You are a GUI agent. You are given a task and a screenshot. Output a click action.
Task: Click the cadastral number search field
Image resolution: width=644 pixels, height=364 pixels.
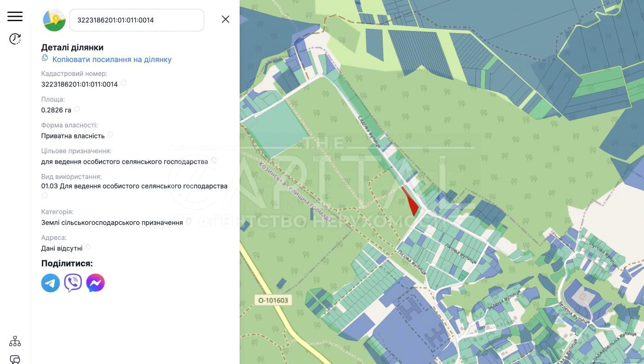pyautogui.click(x=137, y=20)
